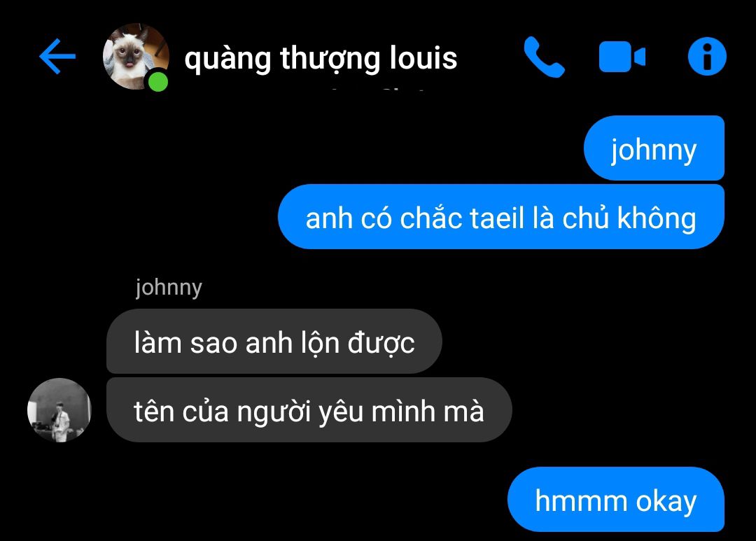The width and height of the screenshot is (756, 541).
Task: Open chat name quàng thượng louis
Action: coord(321,59)
